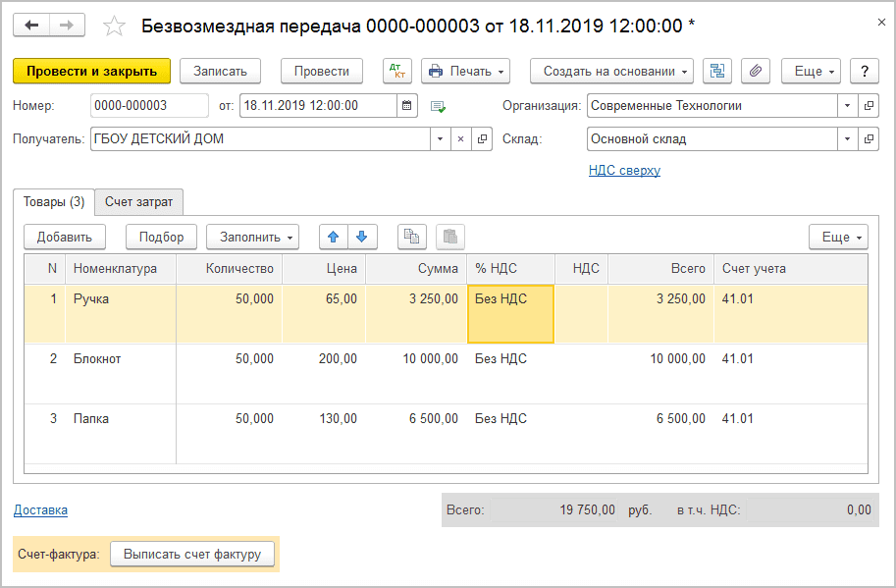
Task: Focus the Номер input field
Action: (150, 106)
